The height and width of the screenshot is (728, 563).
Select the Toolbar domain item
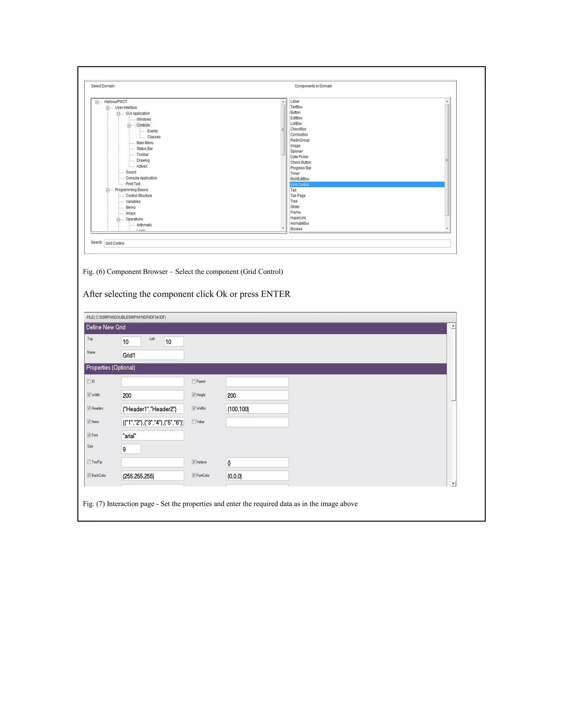(x=142, y=155)
